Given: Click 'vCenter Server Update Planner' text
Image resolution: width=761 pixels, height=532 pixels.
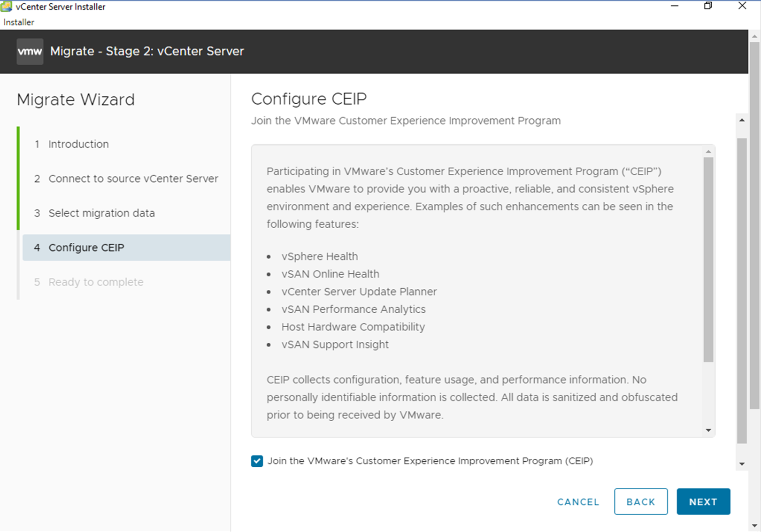Looking at the screenshot, I should (359, 292).
